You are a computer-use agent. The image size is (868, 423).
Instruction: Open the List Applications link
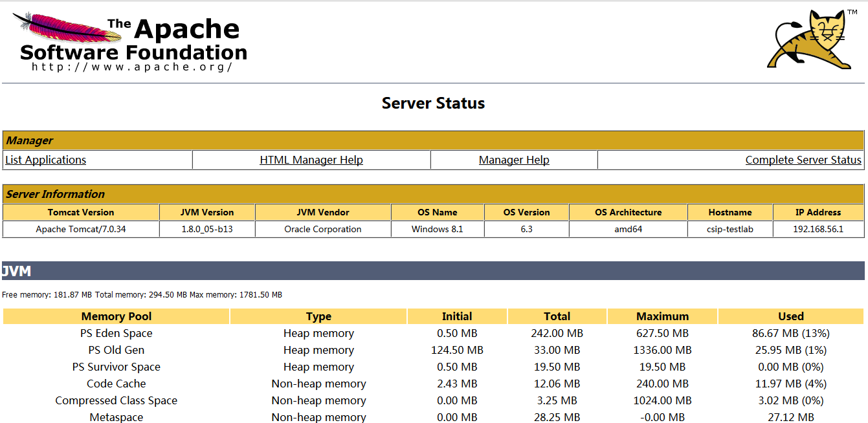coord(45,160)
